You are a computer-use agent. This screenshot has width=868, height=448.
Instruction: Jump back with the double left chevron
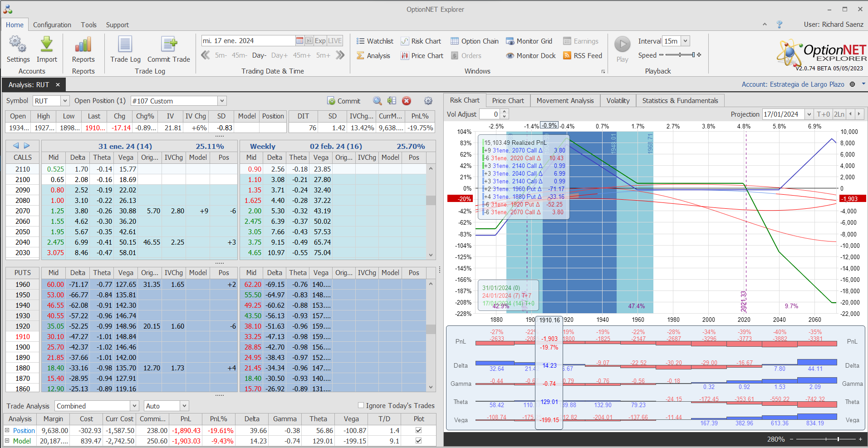click(206, 55)
